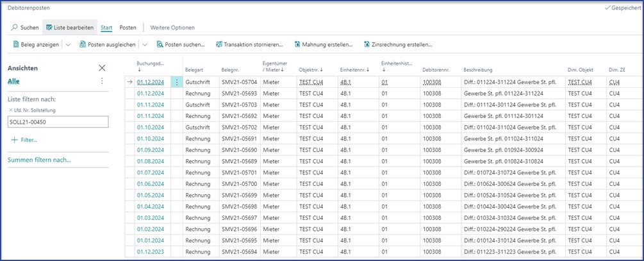Open the three-dot menu beside Alle view
The width and height of the screenshot is (644, 261).
[x=102, y=81]
